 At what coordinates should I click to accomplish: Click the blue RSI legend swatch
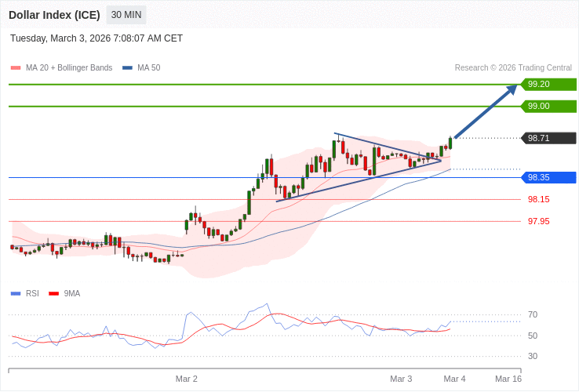pos(16,294)
